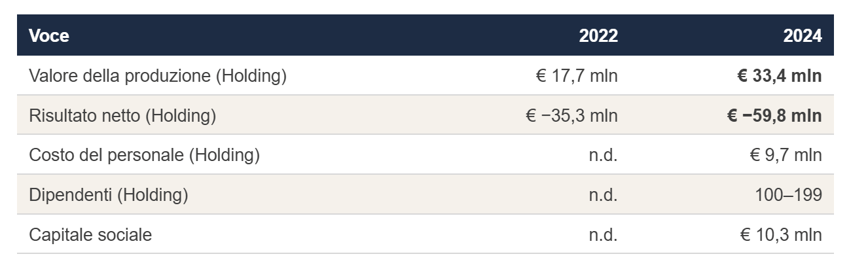Click the Valore della produzione (Holding) label
Screen dimensions: 868x269
coord(158,76)
